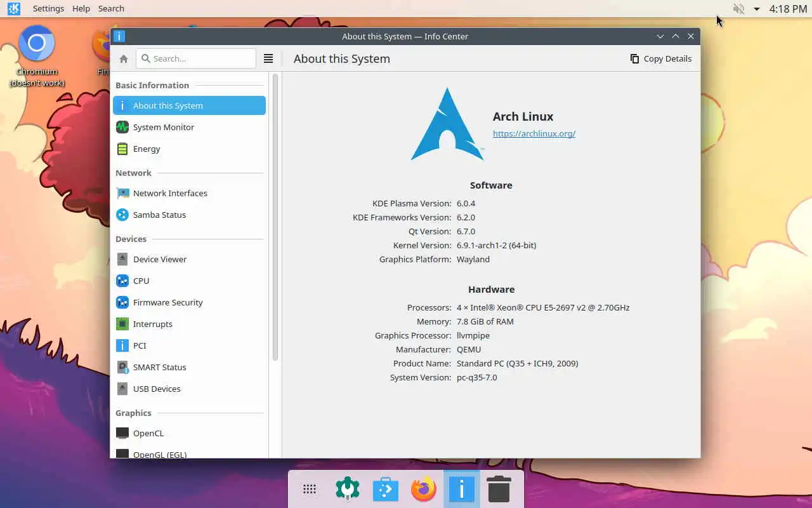Expand the system tray arrow

756,9
